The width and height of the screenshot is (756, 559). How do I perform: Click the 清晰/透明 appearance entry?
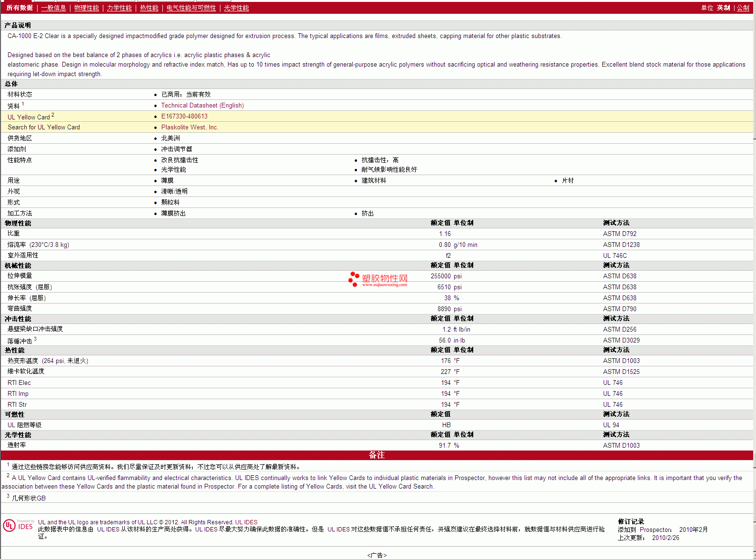pyautogui.click(x=174, y=192)
